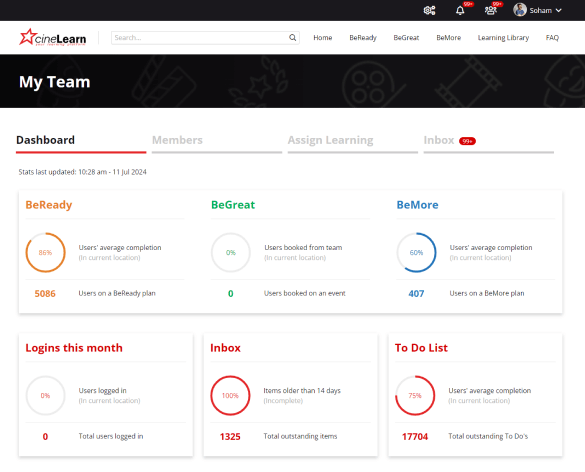This screenshot has height=472, width=585.
Task: Click 'Total outstanding To Do's' label
Action: (x=488, y=436)
